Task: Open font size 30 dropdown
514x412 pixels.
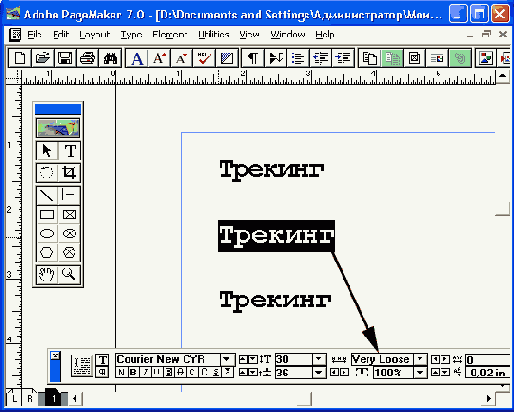Action: (319, 359)
